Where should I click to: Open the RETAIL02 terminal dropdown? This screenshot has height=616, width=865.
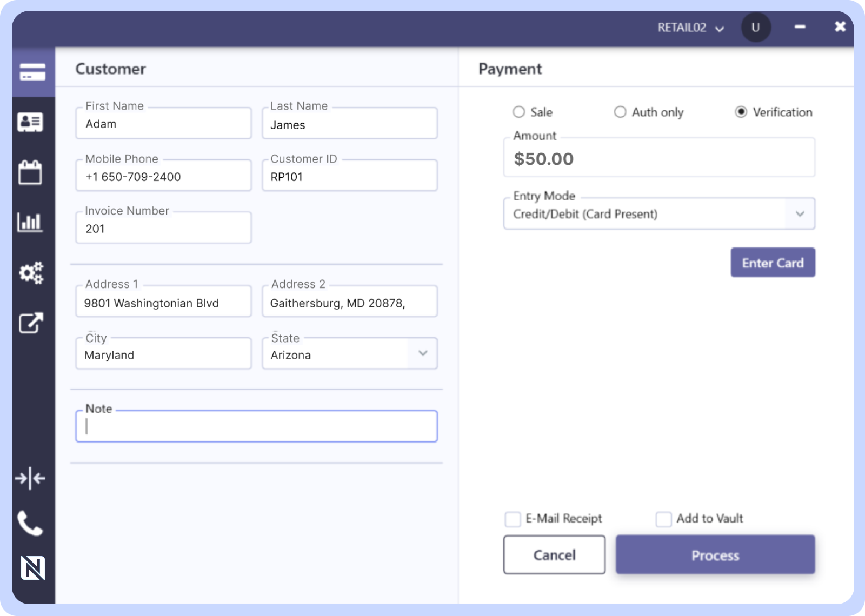coord(691,28)
